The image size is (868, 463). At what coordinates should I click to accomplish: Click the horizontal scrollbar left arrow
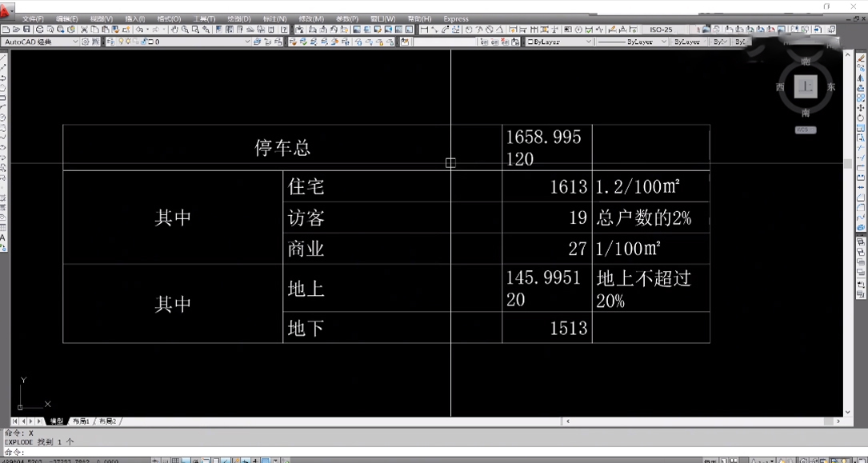569,421
